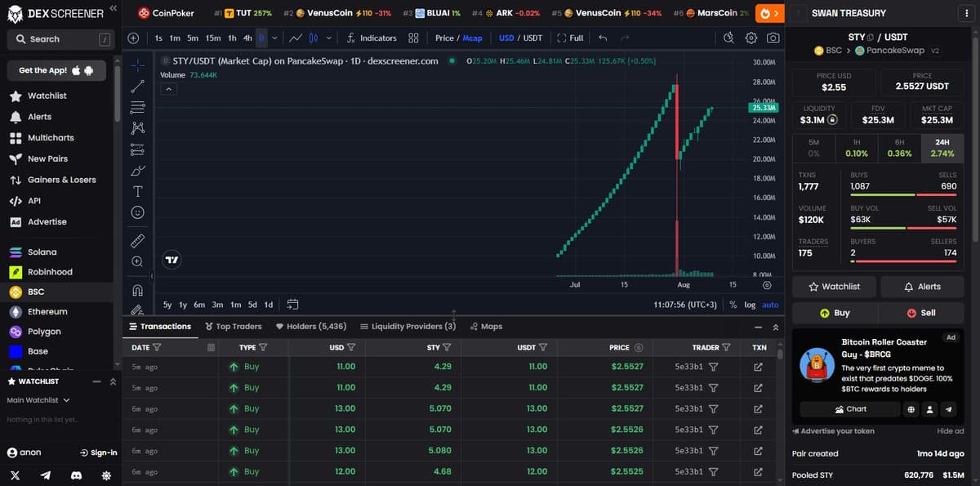Toggle the magnet snap mode
This screenshot has width=980, height=486.
(138, 289)
